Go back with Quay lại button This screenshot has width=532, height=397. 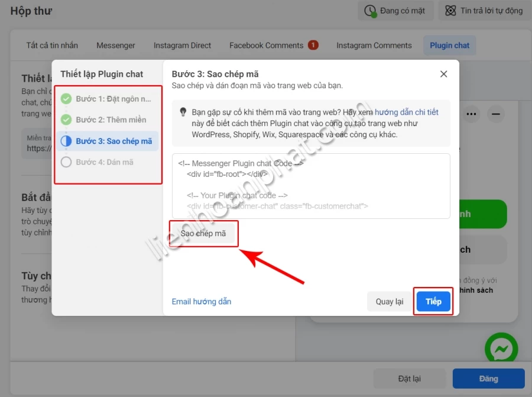pos(389,302)
